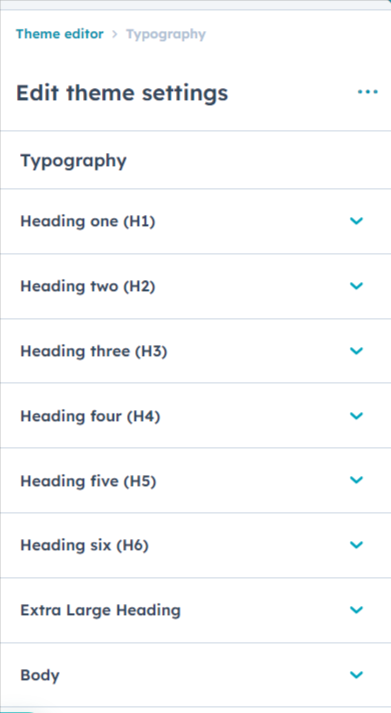Expand the Body typography section
391x713 pixels.
pyautogui.click(x=196, y=675)
